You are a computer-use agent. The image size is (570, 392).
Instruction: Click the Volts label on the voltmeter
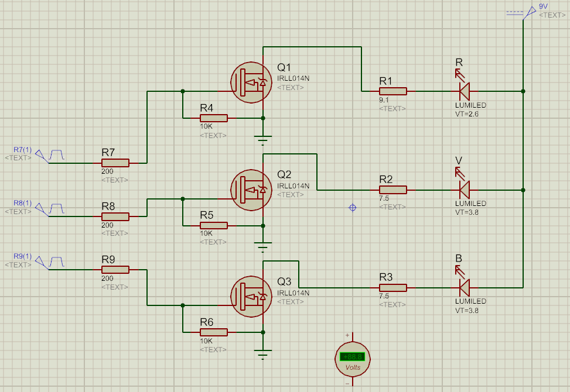[353, 367]
